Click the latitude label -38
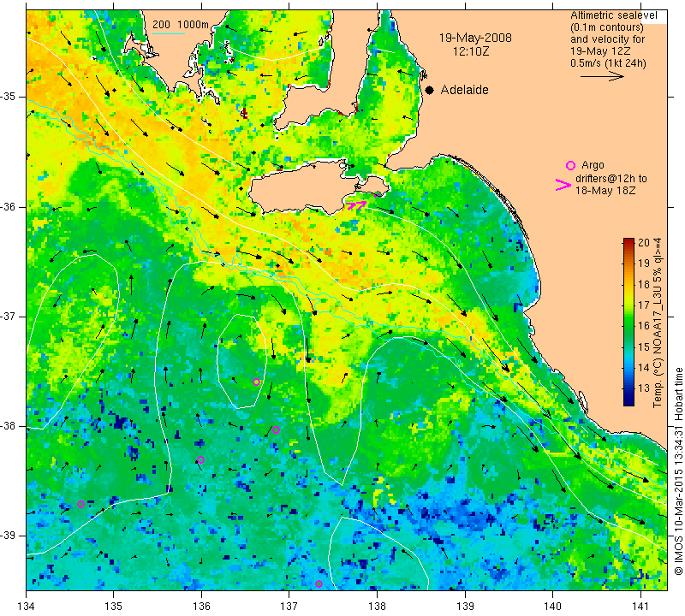685x616 pixels. click(x=9, y=426)
